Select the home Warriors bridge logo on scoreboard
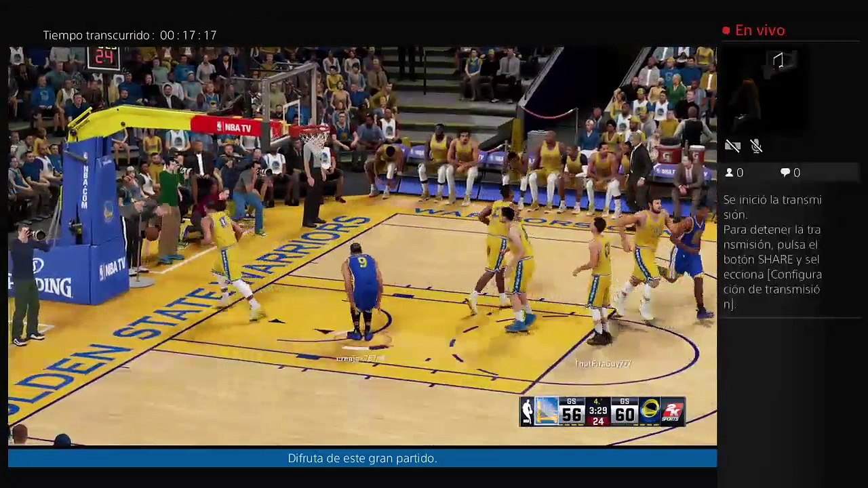Image resolution: width=868 pixels, height=488 pixels. (547, 411)
